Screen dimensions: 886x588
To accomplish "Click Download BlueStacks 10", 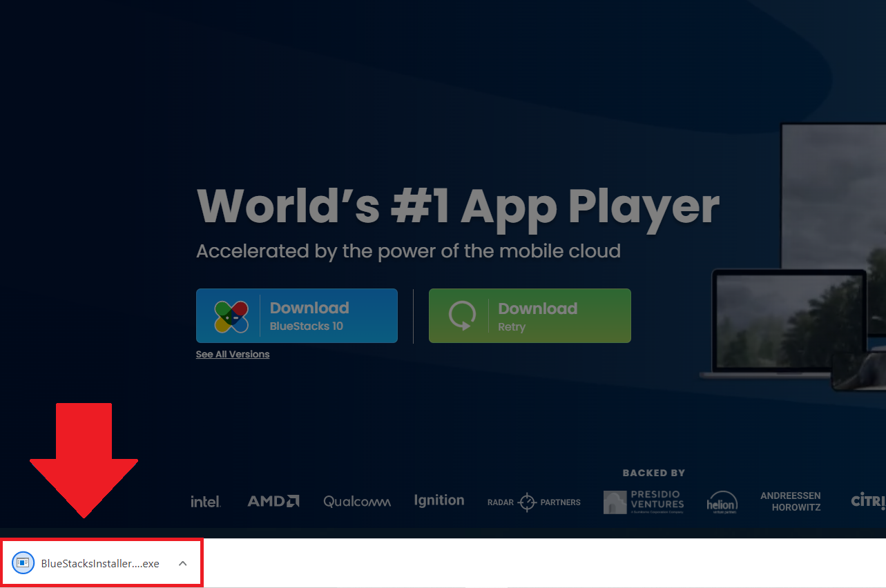I will click(x=297, y=315).
